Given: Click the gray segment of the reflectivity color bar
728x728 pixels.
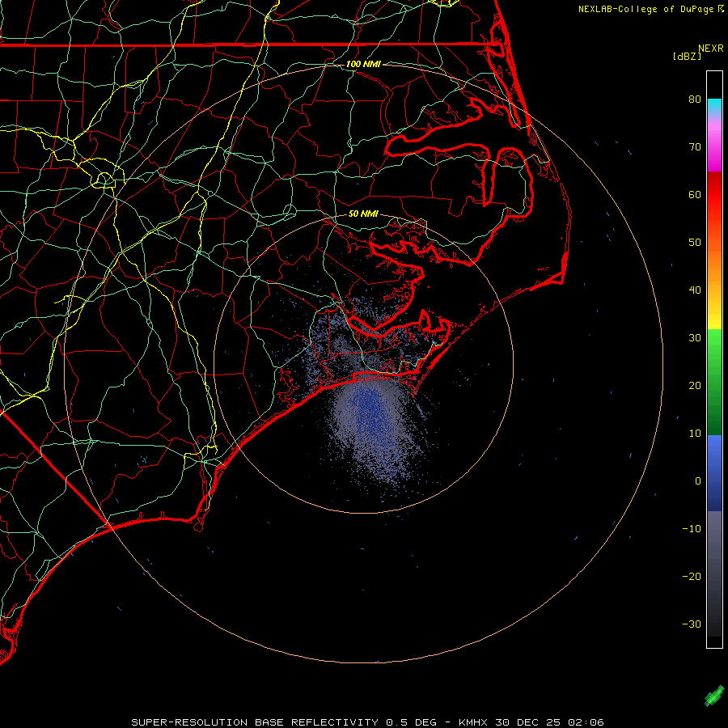Looking at the screenshot, I should [714, 574].
